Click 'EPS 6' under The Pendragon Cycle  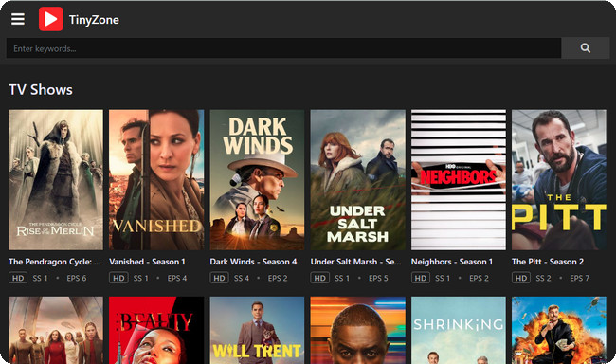click(76, 278)
